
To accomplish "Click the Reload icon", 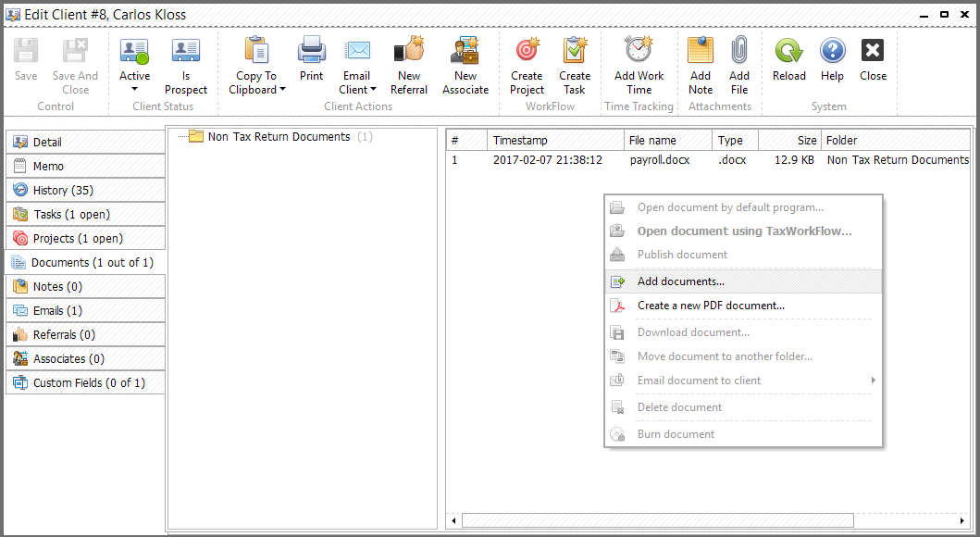I will pos(788,51).
